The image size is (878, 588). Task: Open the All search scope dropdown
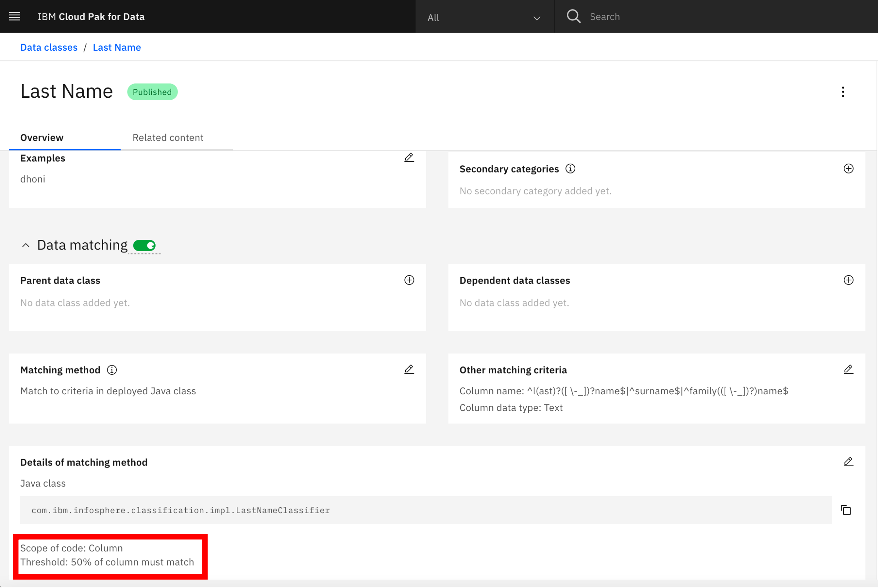(484, 17)
